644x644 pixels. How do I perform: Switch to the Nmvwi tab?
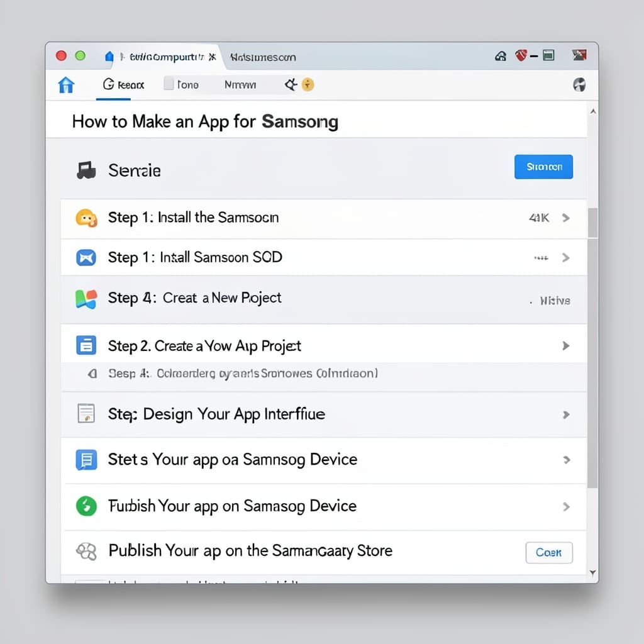(240, 85)
